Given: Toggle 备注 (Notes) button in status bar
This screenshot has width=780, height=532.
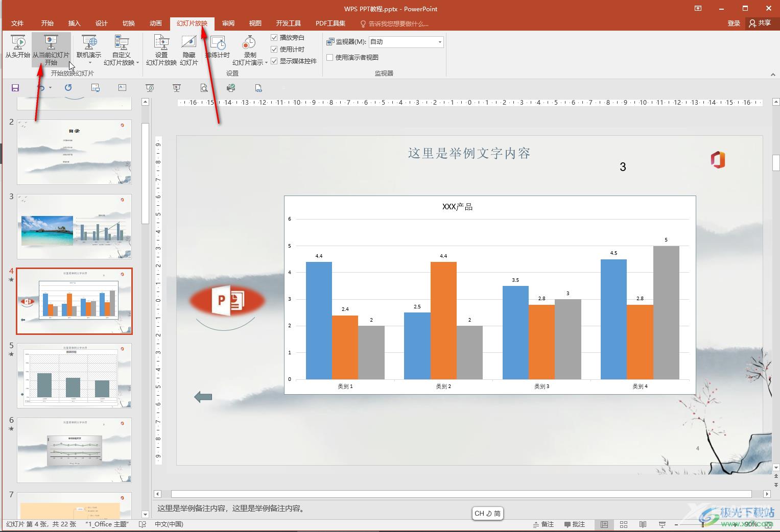Looking at the screenshot, I should 543,524.
